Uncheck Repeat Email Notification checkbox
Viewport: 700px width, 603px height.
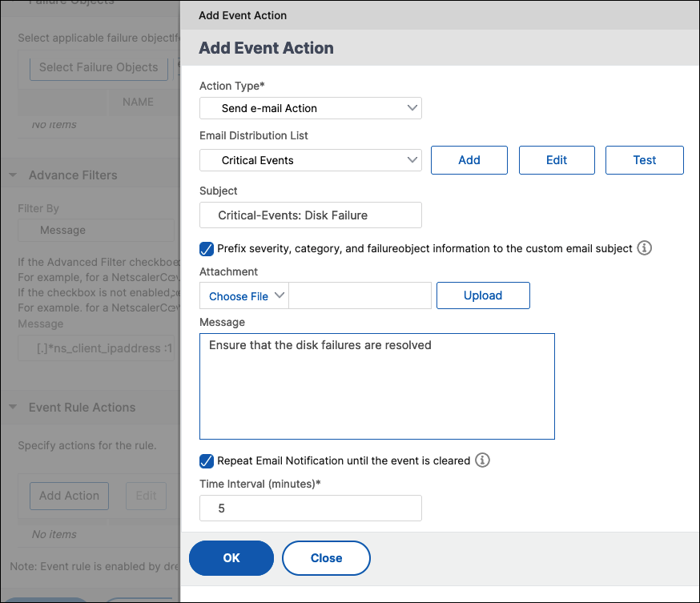(x=207, y=461)
